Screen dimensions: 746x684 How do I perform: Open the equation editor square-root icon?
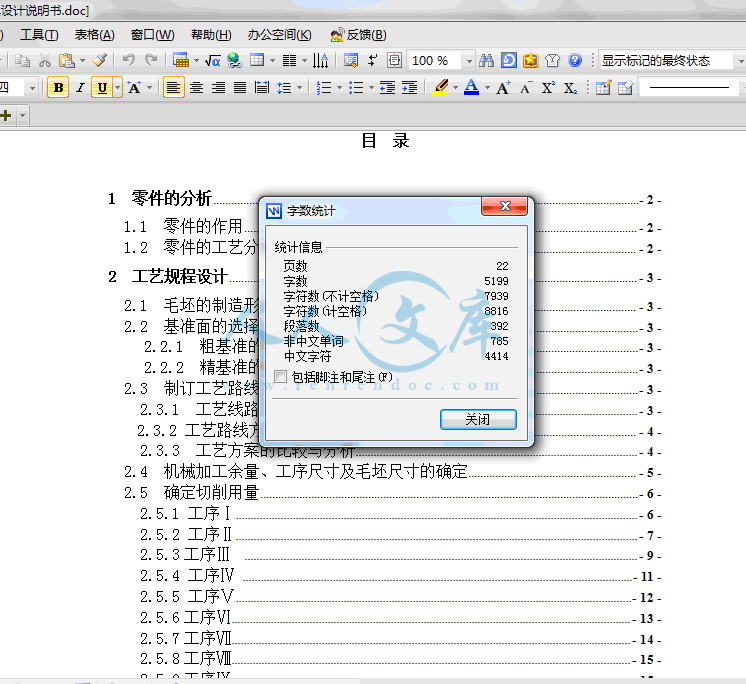click(x=212, y=60)
